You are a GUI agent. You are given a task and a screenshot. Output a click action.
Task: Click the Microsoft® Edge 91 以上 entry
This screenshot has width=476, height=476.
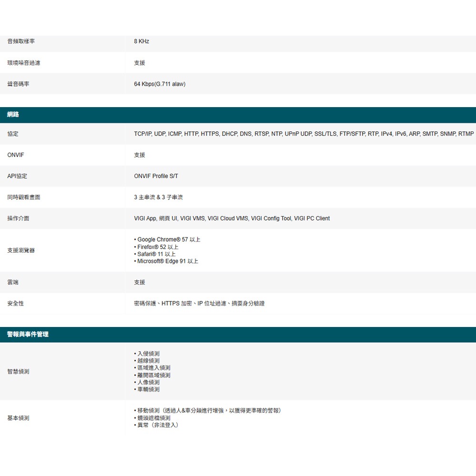click(x=168, y=261)
